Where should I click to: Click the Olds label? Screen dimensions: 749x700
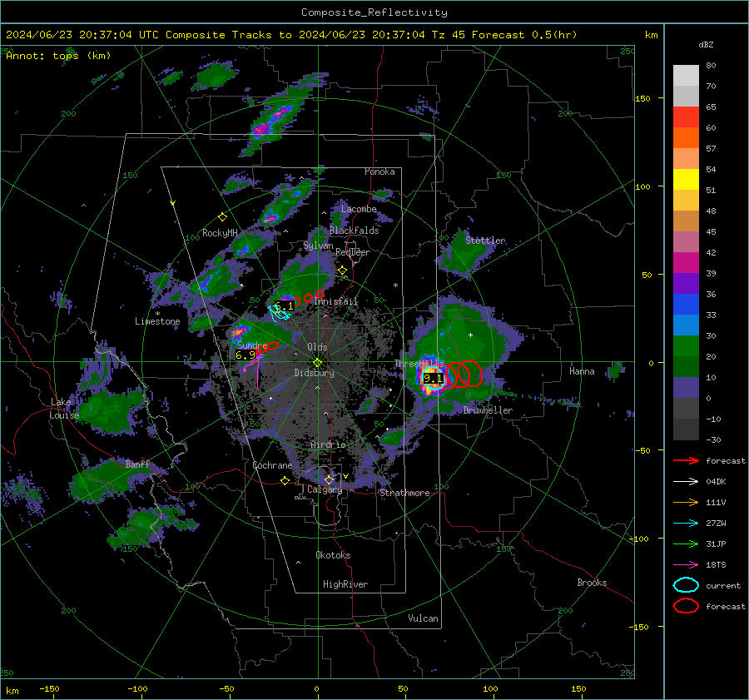coord(317,347)
